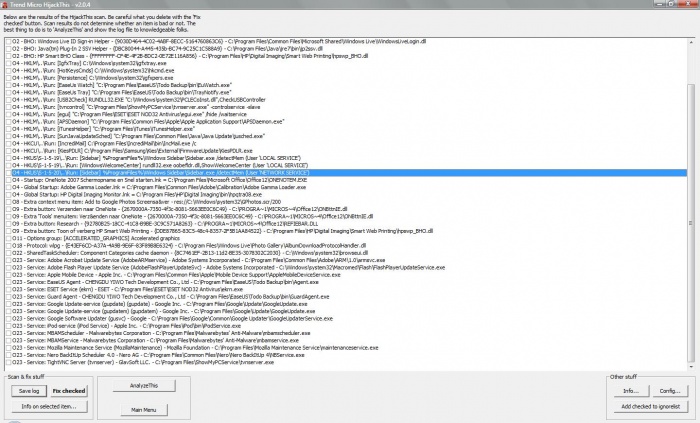This screenshot has width=700, height=423.
Task: Click the vertical scrollbar thumb of results list
Action: pos(691,223)
